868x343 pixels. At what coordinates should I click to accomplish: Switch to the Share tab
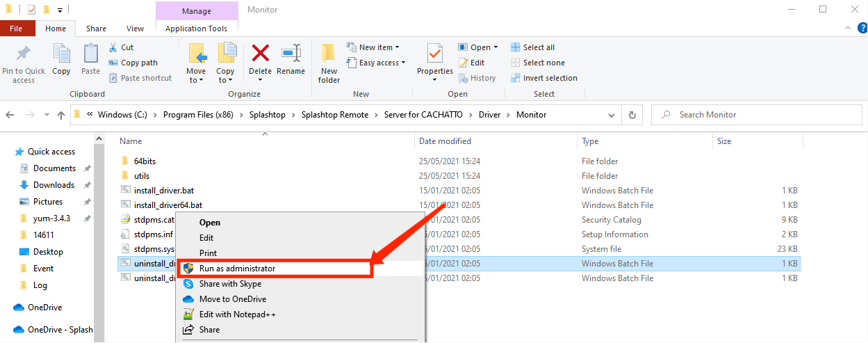coord(96,29)
